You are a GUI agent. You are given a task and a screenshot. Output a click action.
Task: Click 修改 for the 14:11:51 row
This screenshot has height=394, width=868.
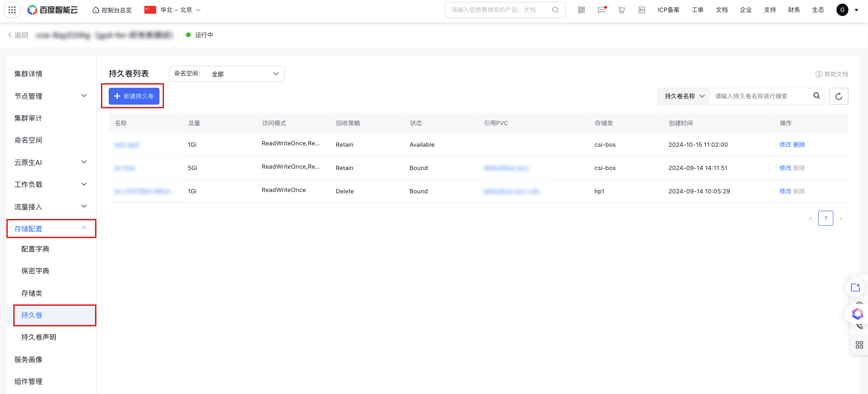click(785, 168)
